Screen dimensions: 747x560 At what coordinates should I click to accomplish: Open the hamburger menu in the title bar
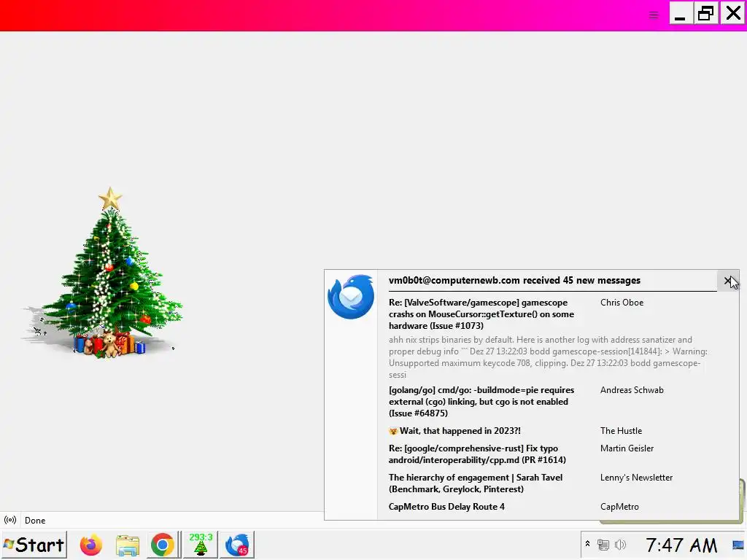coord(654,15)
